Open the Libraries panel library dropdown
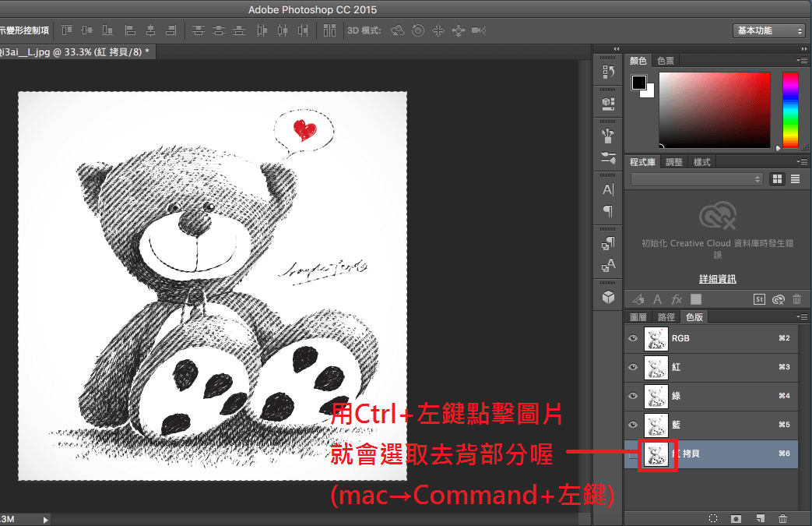This screenshot has width=812, height=526. (x=697, y=179)
